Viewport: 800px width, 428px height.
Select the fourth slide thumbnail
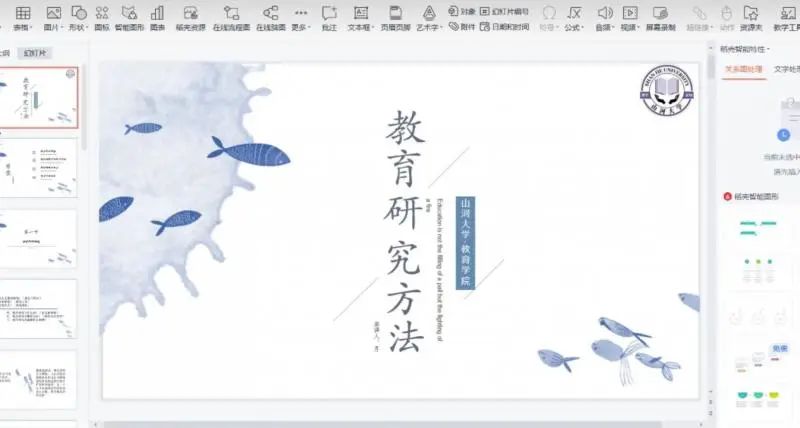pos(39,309)
